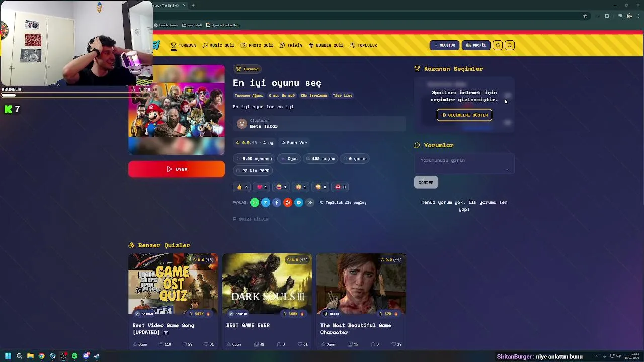Add a heart reaction
The width and height of the screenshot is (644, 362).
(262, 187)
